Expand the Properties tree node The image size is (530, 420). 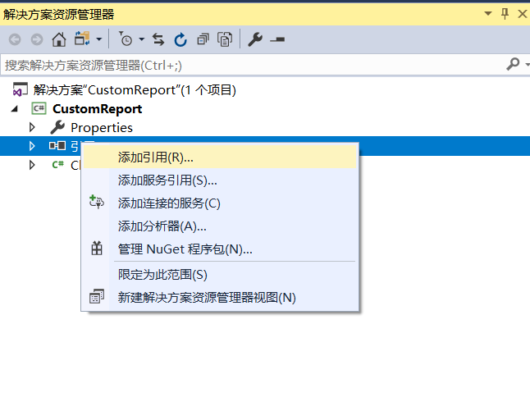coord(33,127)
